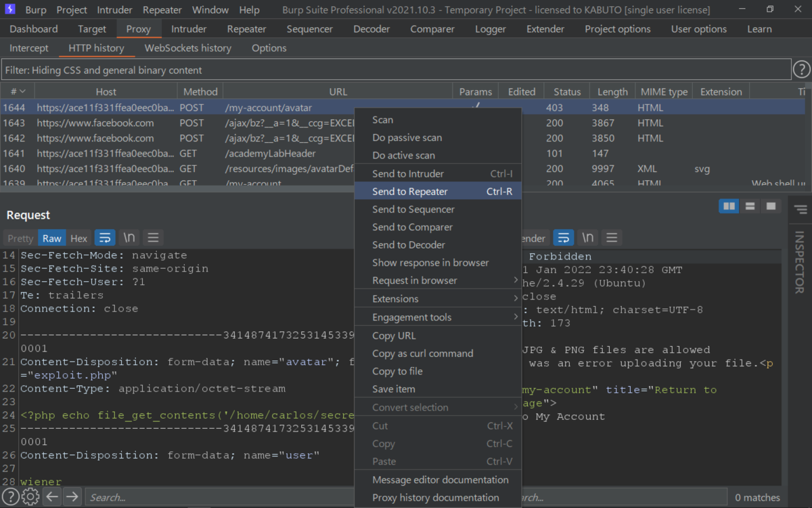Viewport: 812px width, 508px height.
Task: Open the Burp menu
Action: [36, 9]
